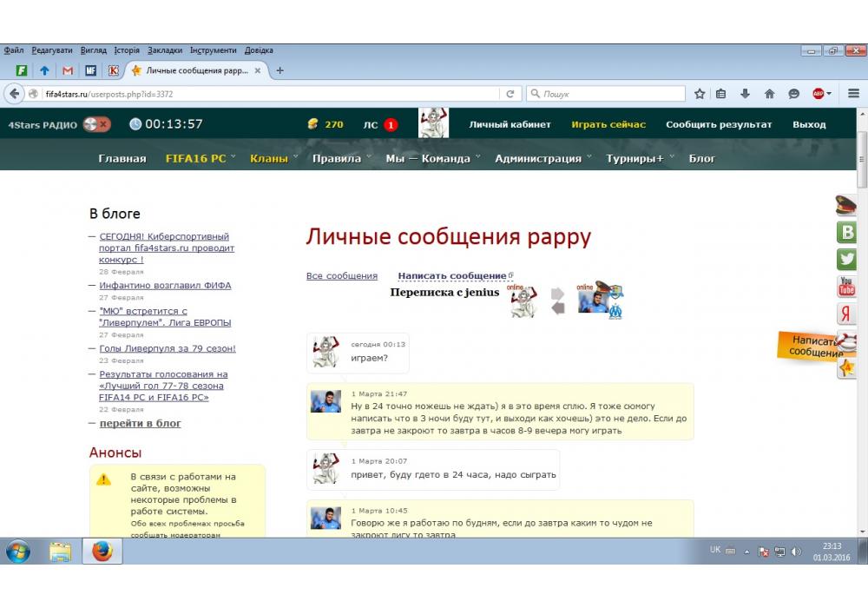The height and width of the screenshot is (608, 868).
Task: Click the reload page button
Action: pyautogui.click(x=510, y=94)
